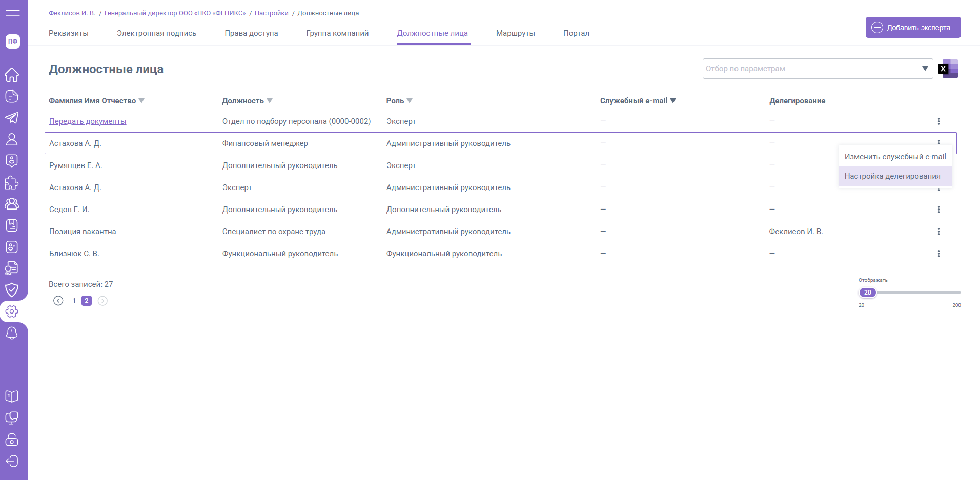Screen dimensions: 980x480
Task: Switch to the Группа компаний tab
Action: 337,33
